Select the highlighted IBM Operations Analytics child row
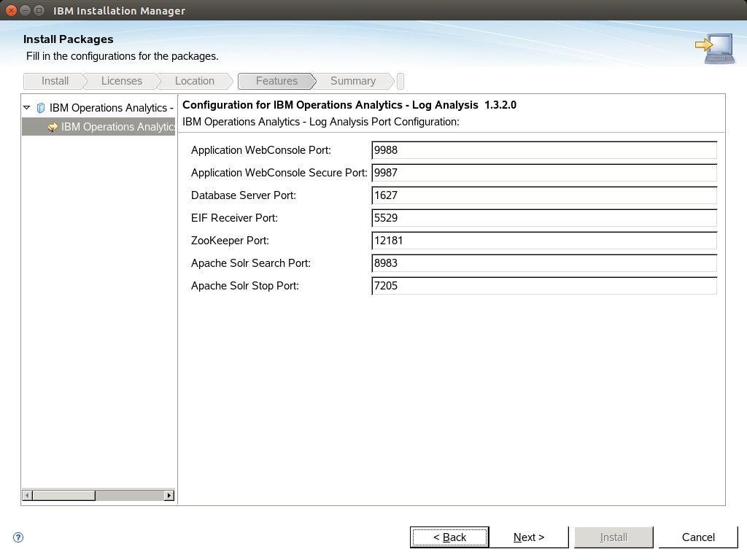Screen dimensions: 747x560 pyautogui.click(x=98, y=127)
